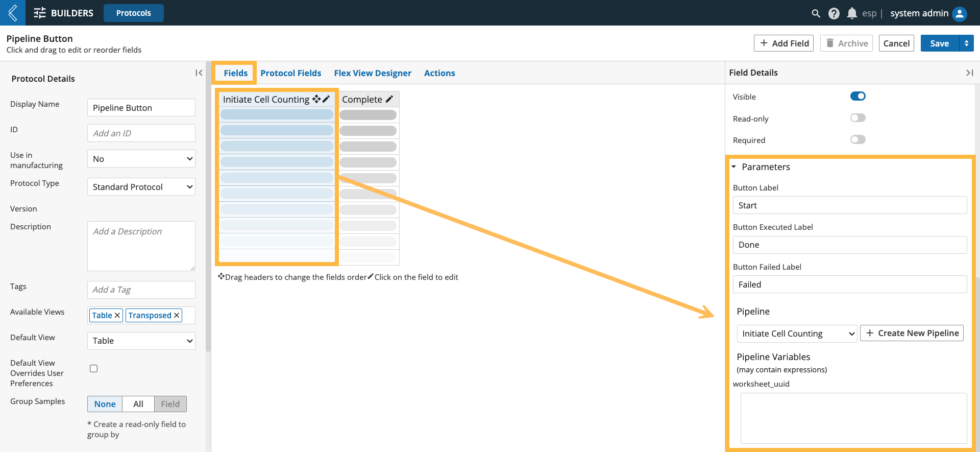The image size is (980, 452).
Task: Select Field for Group Samples
Action: pyautogui.click(x=170, y=404)
